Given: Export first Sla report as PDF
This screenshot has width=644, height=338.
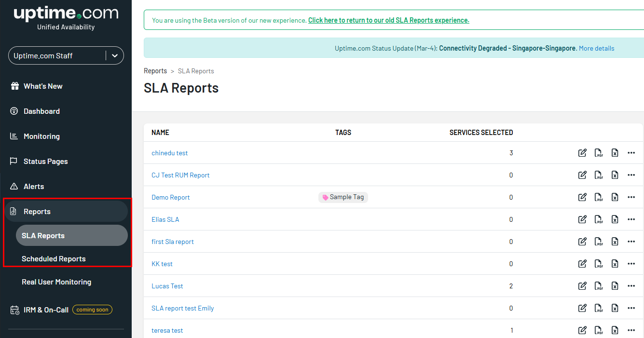Looking at the screenshot, I should (599, 242).
